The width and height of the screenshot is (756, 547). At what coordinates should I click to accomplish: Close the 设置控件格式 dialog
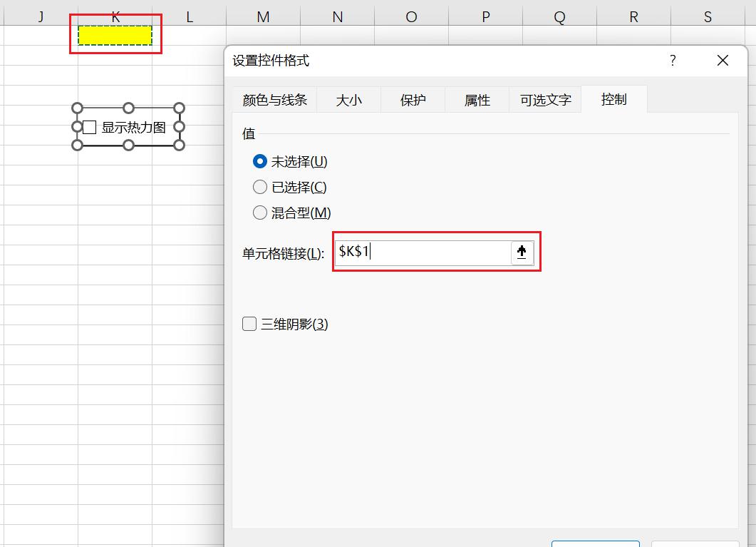(723, 61)
